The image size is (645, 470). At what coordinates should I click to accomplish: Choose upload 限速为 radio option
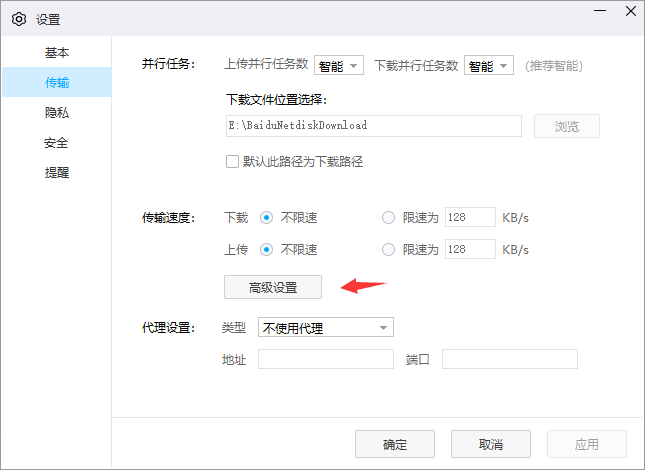389,249
